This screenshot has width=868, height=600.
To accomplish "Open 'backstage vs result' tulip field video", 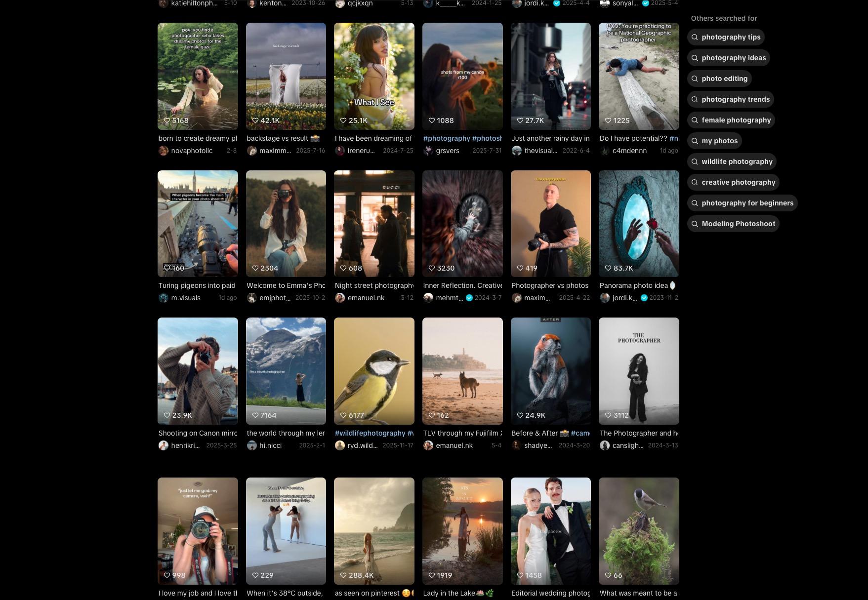I will (x=286, y=76).
